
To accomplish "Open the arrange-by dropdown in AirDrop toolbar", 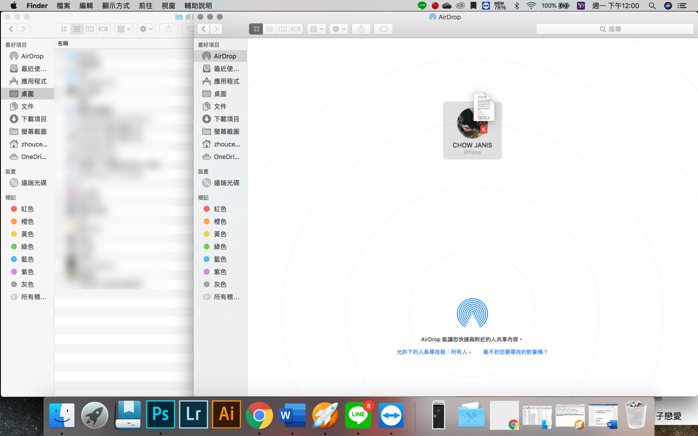I will 316,29.
